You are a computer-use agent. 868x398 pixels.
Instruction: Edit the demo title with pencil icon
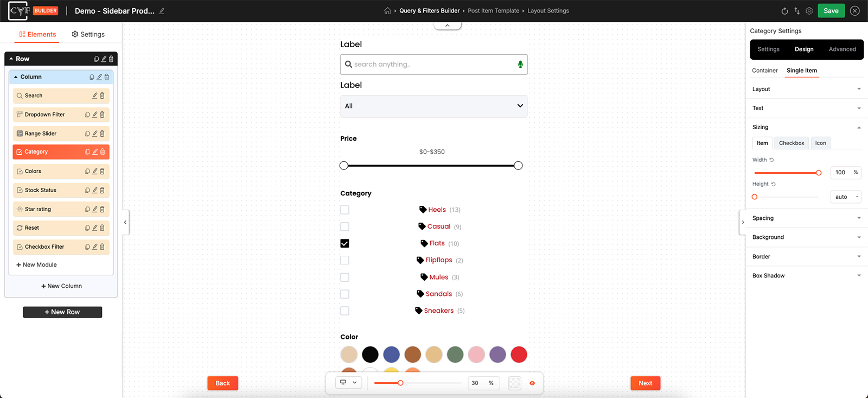click(162, 11)
